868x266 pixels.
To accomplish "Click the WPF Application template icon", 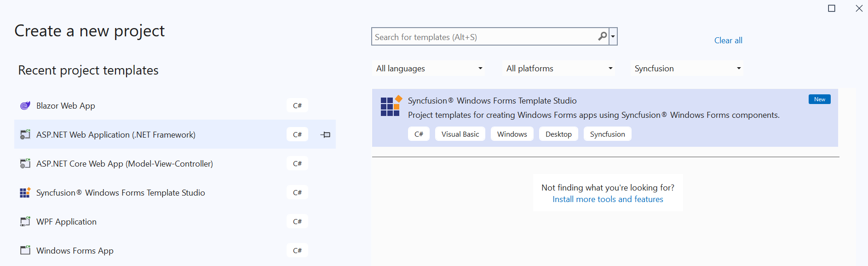I will click(25, 221).
